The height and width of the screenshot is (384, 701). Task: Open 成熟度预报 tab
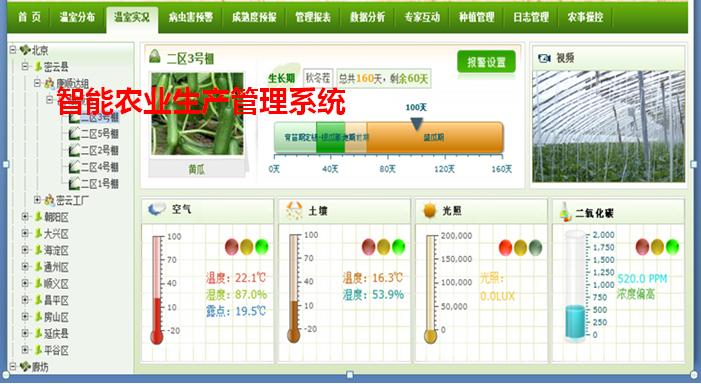(x=254, y=17)
